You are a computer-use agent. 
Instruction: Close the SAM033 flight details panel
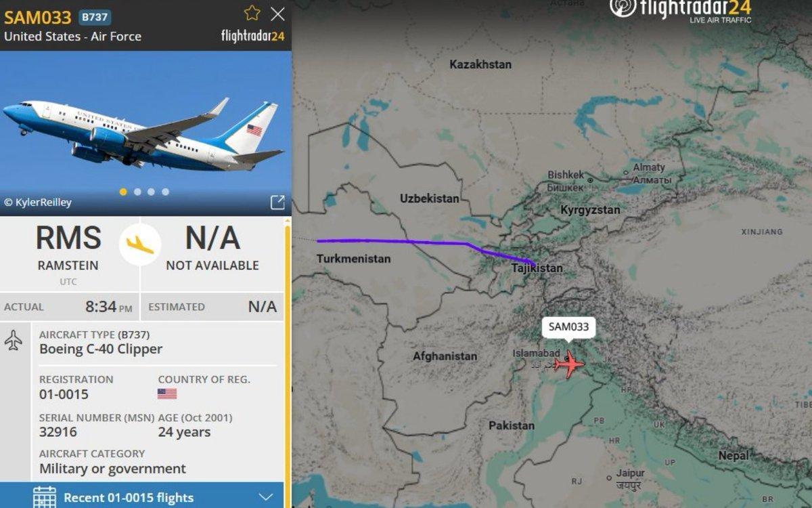pos(277,14)
